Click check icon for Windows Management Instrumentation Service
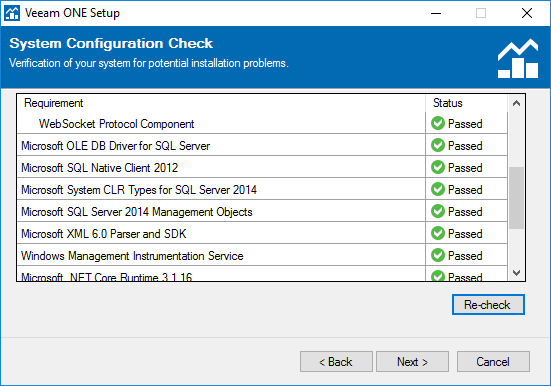This screenshot has height=386, width=551. coord(438,255)
